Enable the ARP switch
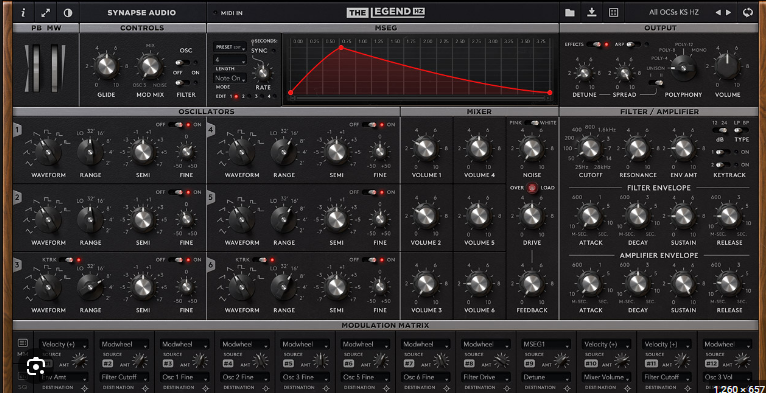The image size is (766, 393). [x=634, y=44]
